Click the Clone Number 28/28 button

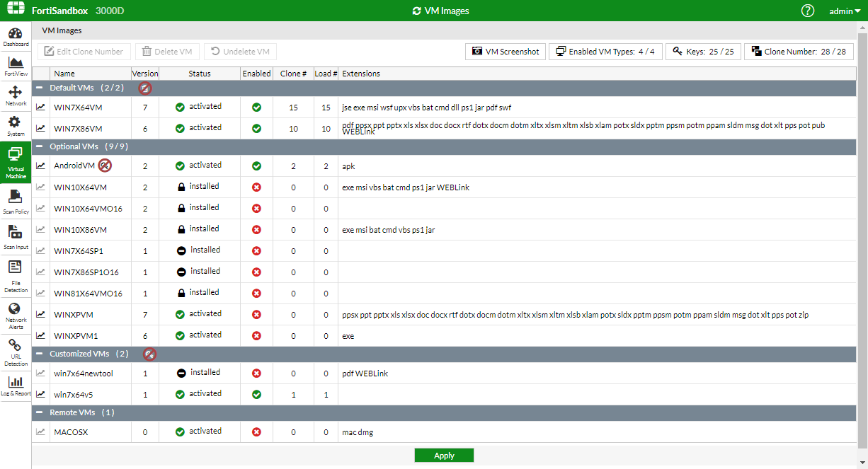coord(799,52)
